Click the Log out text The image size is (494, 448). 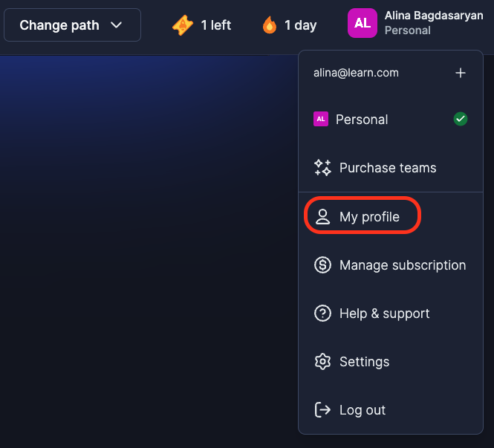point(363,410)
